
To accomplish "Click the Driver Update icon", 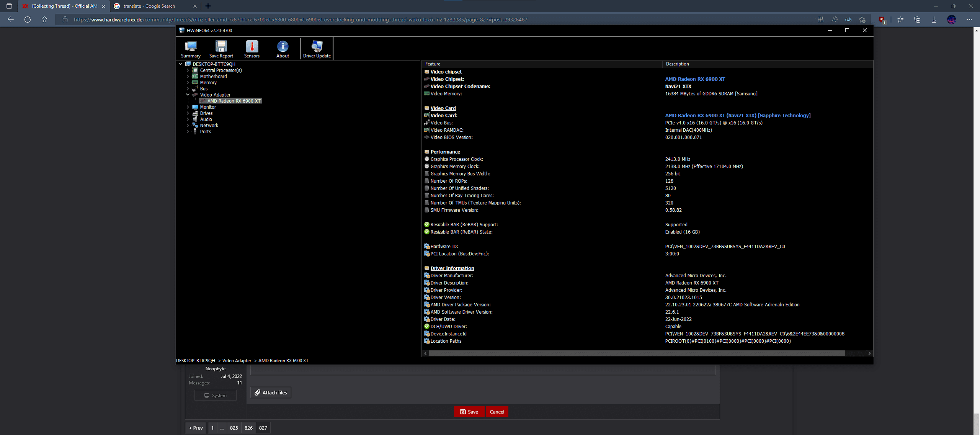I will click(317, 49).
